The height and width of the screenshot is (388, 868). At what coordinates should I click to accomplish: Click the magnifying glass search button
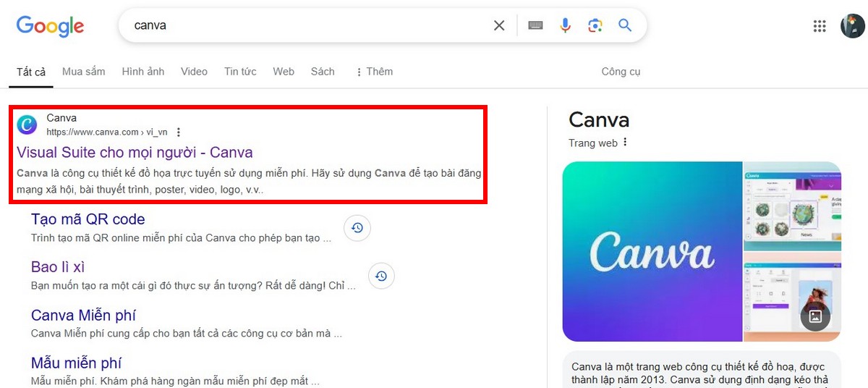click(625, 25)
